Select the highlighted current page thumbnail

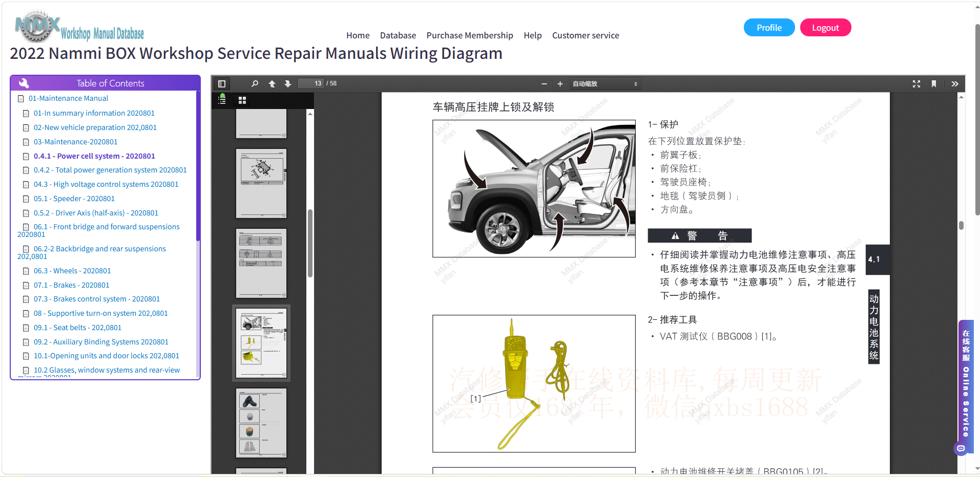pos(261,343)
